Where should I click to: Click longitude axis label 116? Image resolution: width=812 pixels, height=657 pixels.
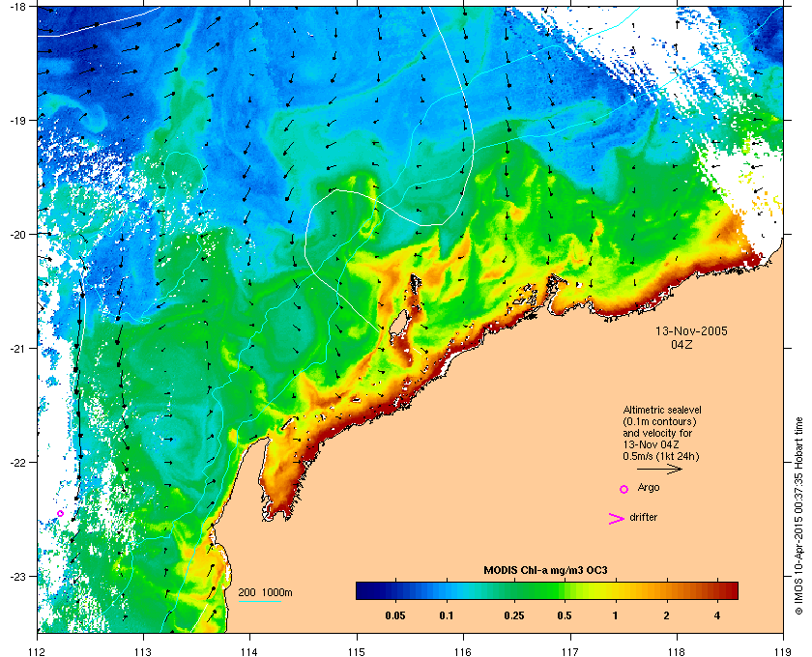coord(463,652)
